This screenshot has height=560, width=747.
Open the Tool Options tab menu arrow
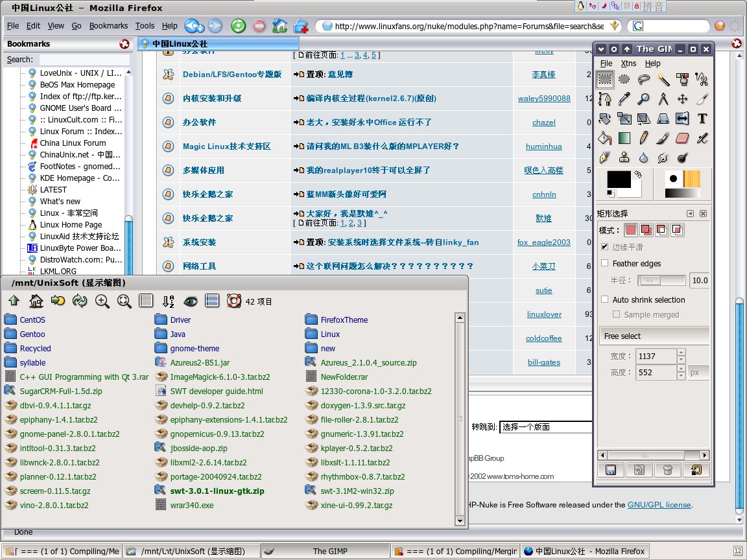[x=690, y=213]
